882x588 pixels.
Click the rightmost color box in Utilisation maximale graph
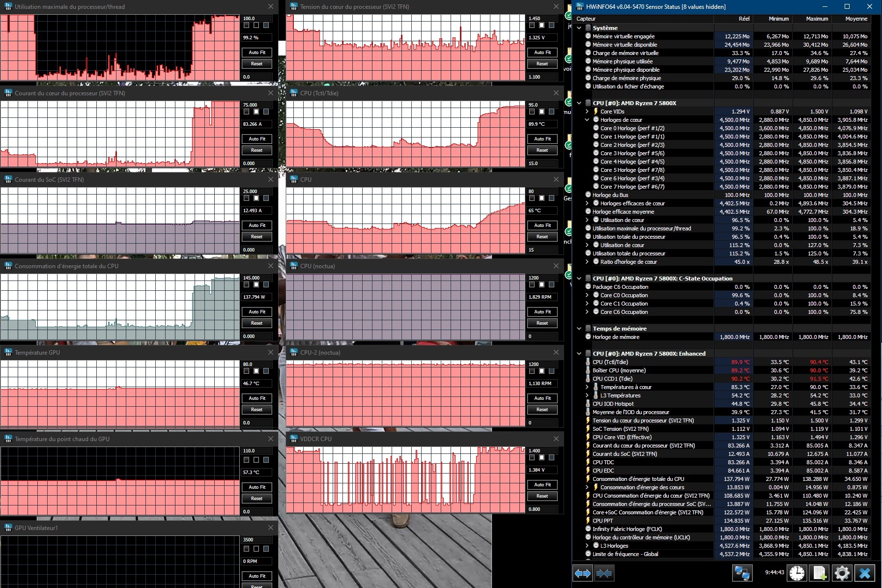click(266, 25)
